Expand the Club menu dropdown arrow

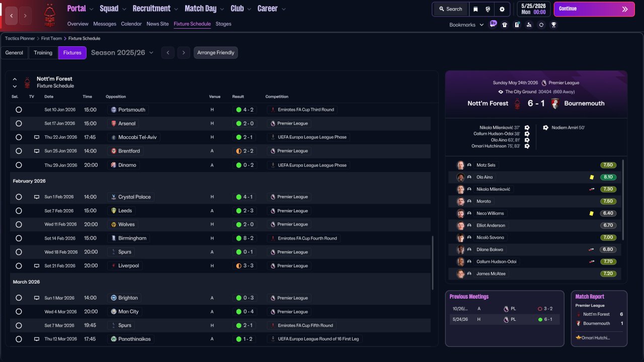click(249, 9)
